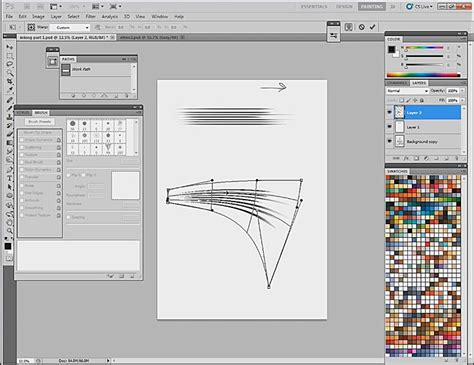The image size is (474, 365).
Task: Open the CS Live dropdown
Action: (x=420, y=6)
